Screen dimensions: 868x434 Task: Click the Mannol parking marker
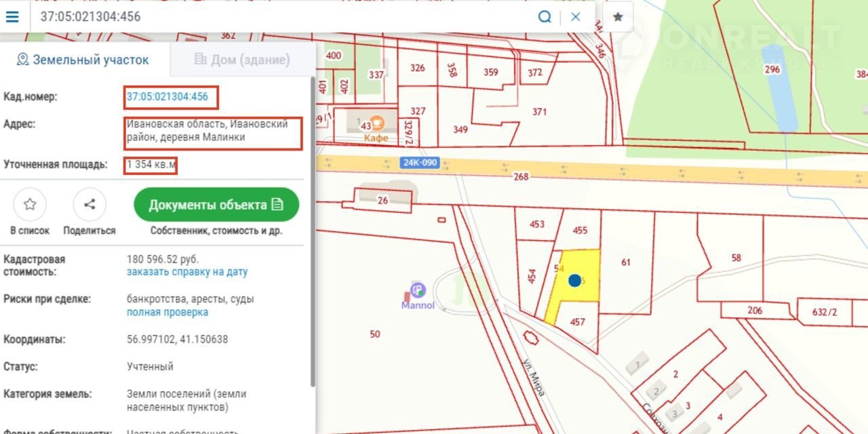click(x=417, y=290)
